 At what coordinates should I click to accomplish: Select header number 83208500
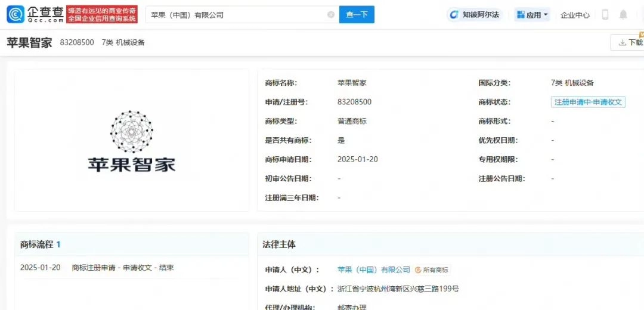[x=77, y=42]
